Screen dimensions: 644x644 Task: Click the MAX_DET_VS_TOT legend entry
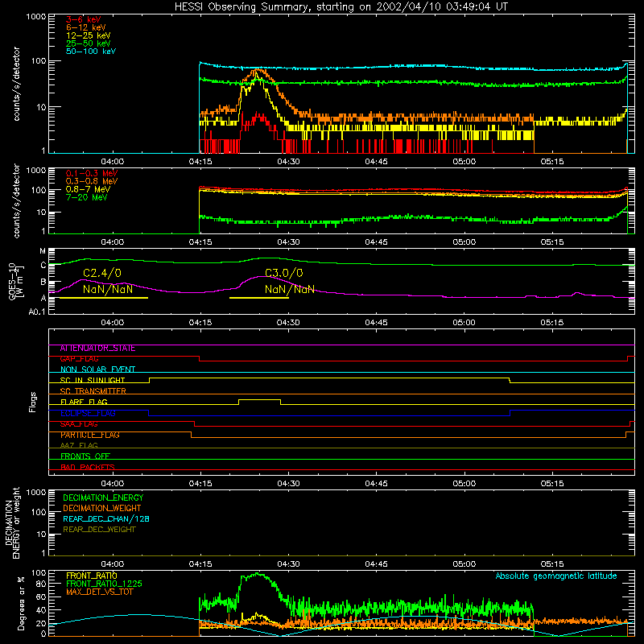[x=100, y=592]
